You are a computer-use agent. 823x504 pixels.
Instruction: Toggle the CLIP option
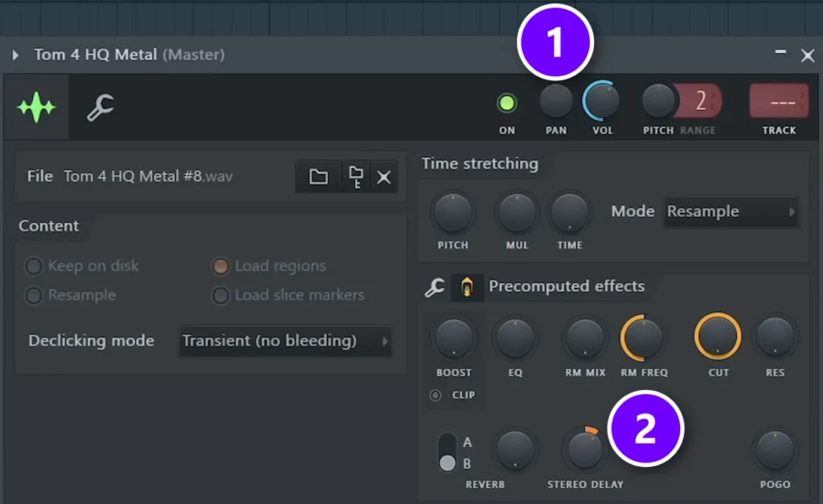(x=435, y=395)
